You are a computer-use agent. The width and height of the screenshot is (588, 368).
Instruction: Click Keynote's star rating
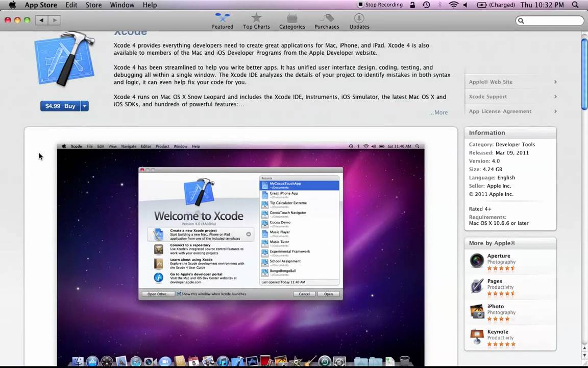[501, 344]
